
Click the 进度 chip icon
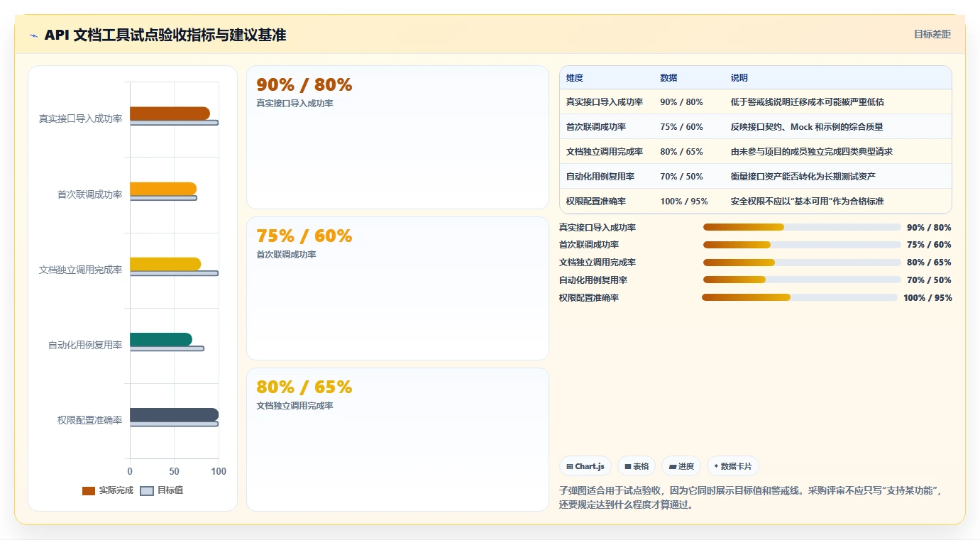(672, 466)
